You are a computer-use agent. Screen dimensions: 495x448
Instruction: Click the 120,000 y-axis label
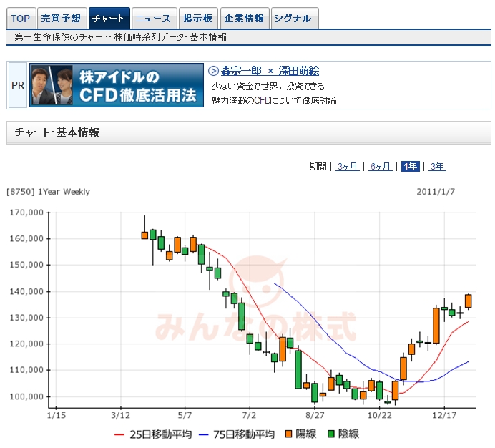pyautogui.click(x=26, y=344)
